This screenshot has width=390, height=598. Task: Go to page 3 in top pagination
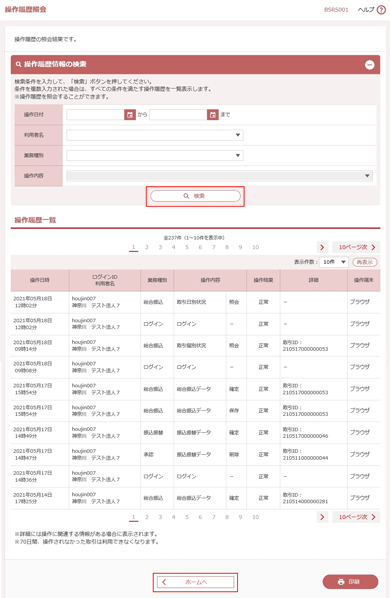(160, 247)
